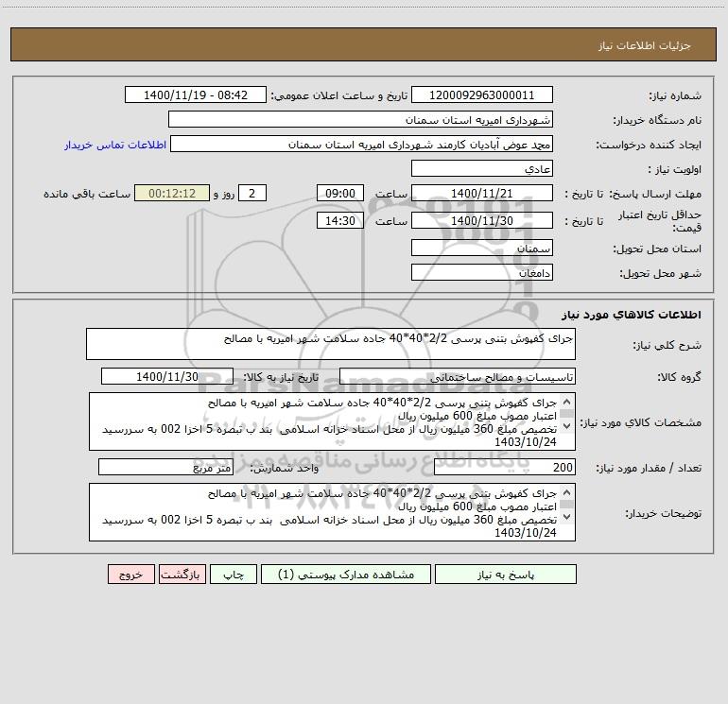This screenshot has width=728, height=704.
Task: Click scroll-up arrow in 'مشخصات کالای مورد نیاز' box
Action: (x=566, y=403)
